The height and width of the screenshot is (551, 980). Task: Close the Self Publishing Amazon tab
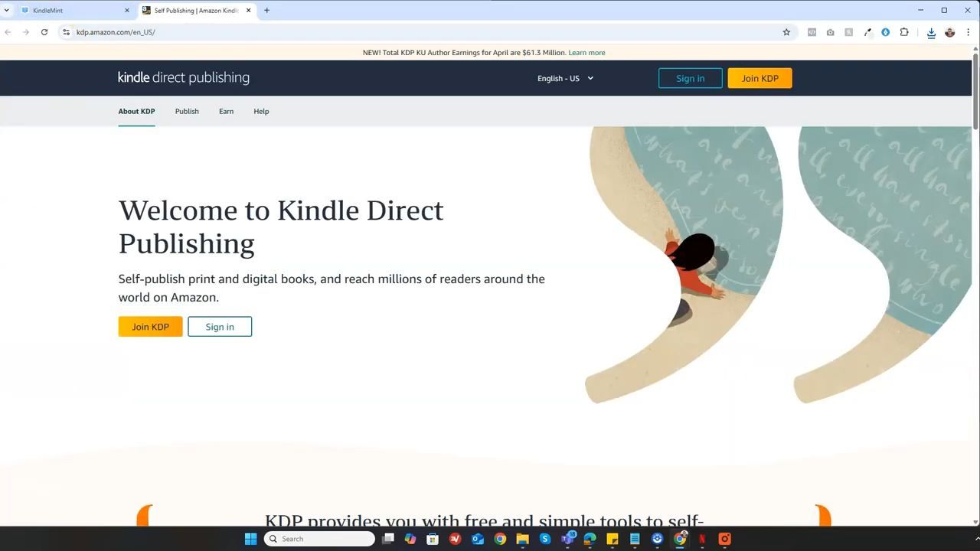click(x=248, y=11)
